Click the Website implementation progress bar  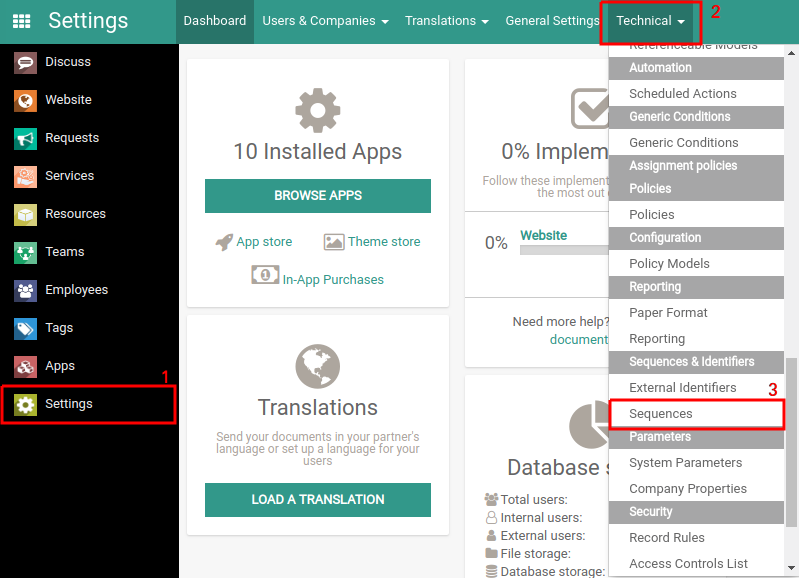pos(564,250)
